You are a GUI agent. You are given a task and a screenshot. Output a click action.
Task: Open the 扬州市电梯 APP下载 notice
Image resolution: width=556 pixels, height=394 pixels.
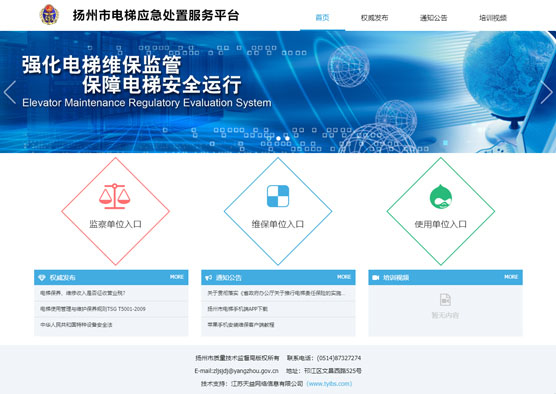coord(238,309)
